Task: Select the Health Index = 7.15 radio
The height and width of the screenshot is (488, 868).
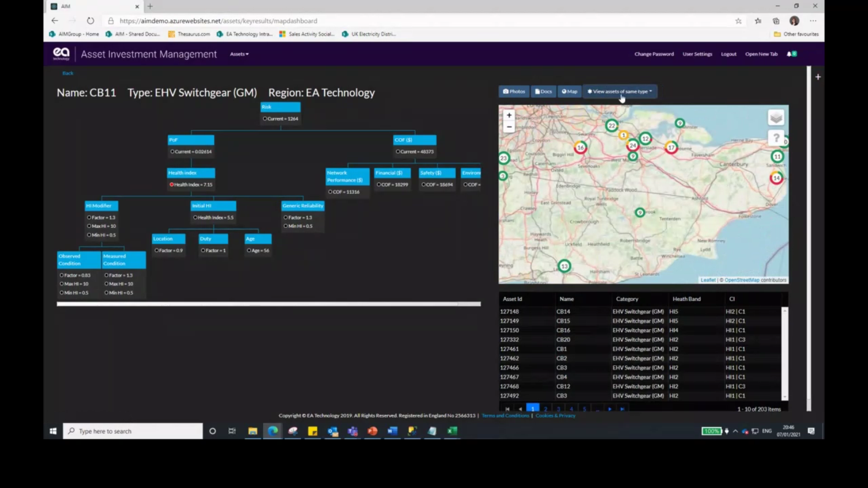Action: pos(172,185)
